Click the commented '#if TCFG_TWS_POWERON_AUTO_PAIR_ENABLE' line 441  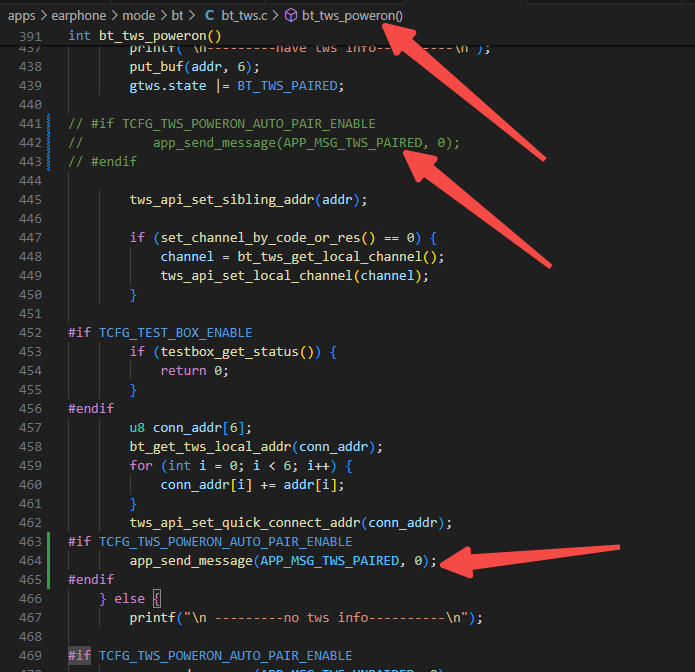pyautogui.click(x=222, y=124)
